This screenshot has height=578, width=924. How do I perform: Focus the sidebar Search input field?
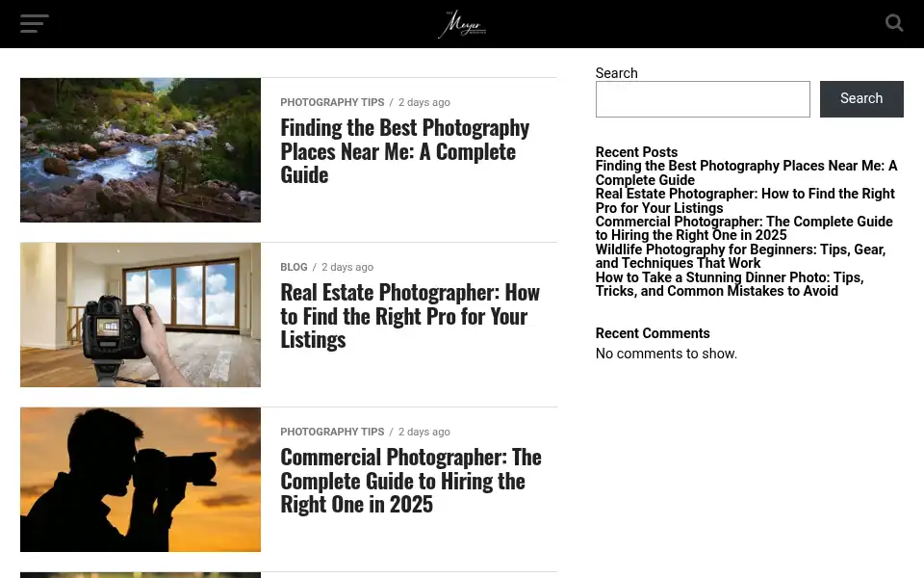coord(703,99)
